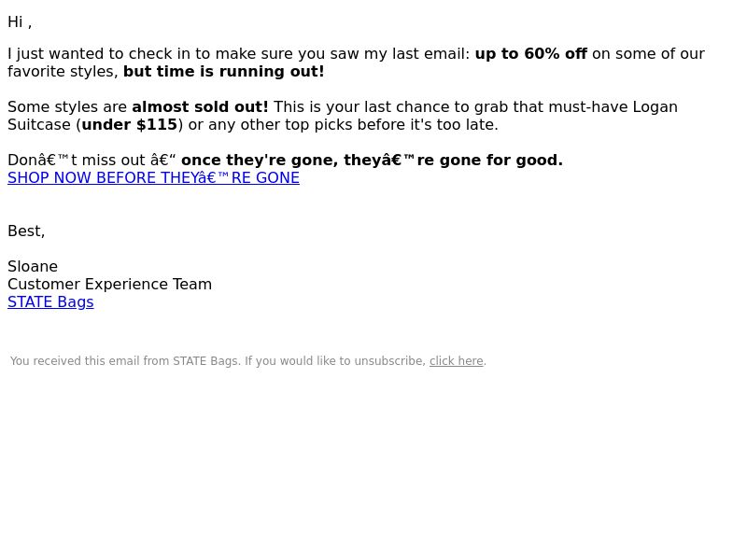Click the 'Best,' closing line

click(x=26, y=231)
